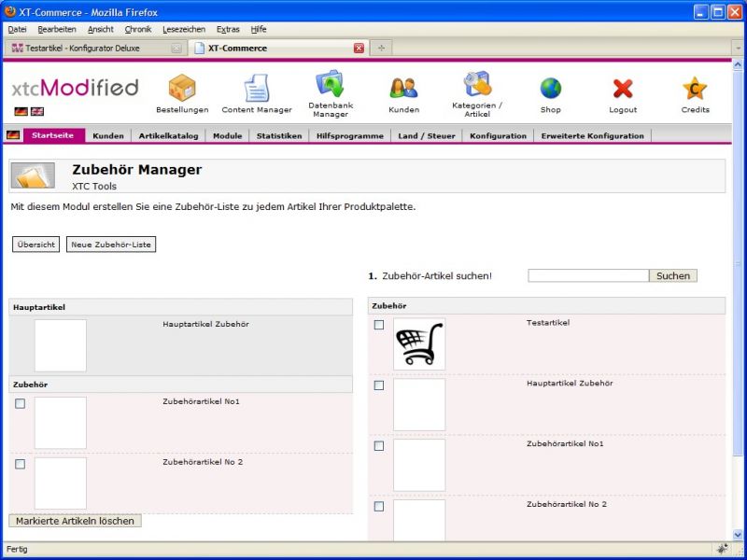Image resolution: width=747 pixels, height=560 pixels.
Task: Click the Testartikel shopping cart thumbnail
Action: coord(419,344)
